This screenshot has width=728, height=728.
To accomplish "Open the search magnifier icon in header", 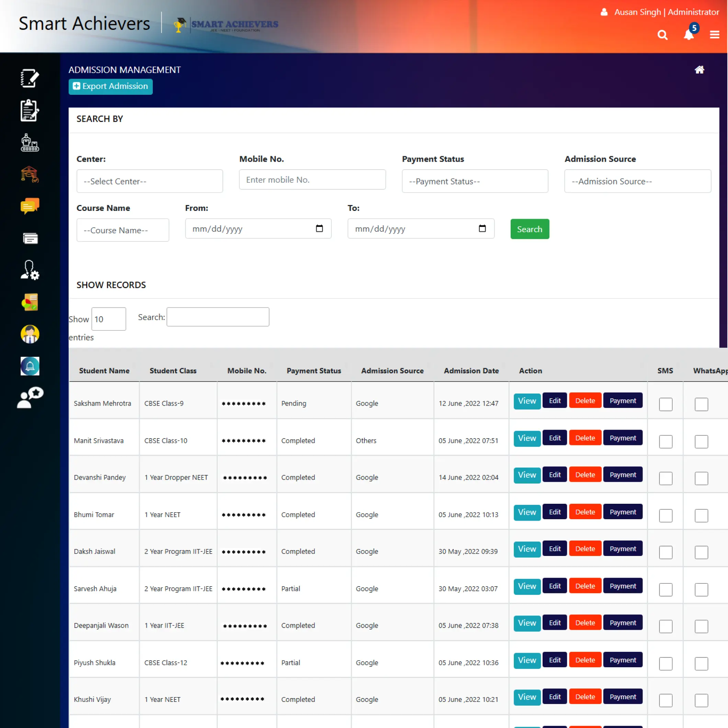I will [662, 35].
